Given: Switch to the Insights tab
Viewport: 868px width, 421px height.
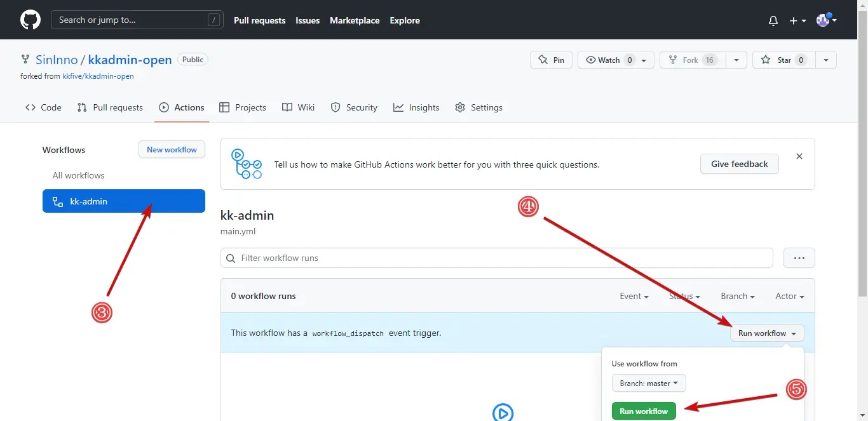Looking at the screenshot, I should [416, 107].
